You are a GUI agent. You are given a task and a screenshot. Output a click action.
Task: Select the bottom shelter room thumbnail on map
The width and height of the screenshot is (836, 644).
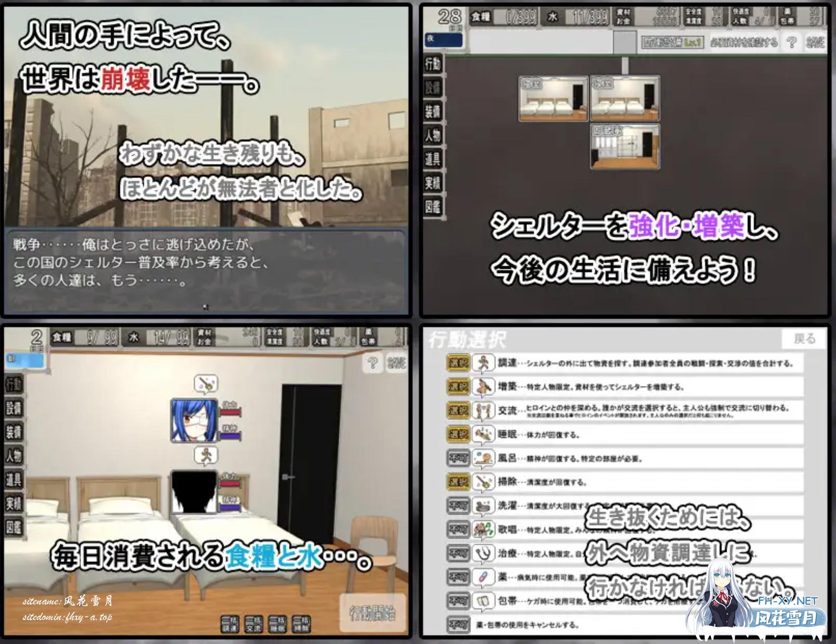click(624, 146)
